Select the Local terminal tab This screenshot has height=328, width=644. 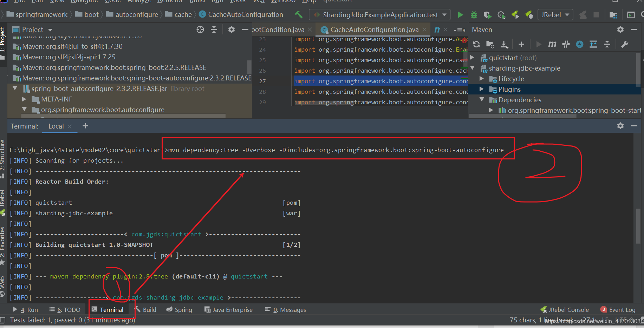(x=56, y=126)
